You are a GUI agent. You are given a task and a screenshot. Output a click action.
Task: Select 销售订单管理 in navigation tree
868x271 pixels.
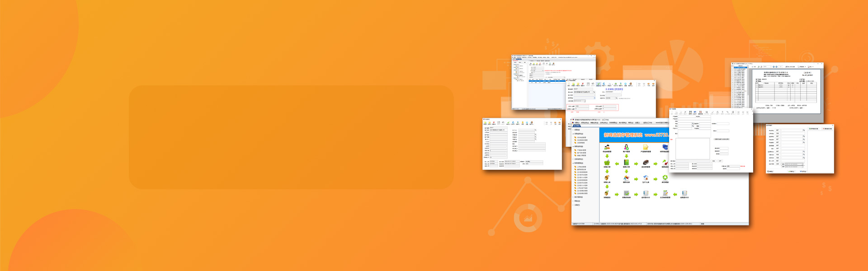coord(582,155)
